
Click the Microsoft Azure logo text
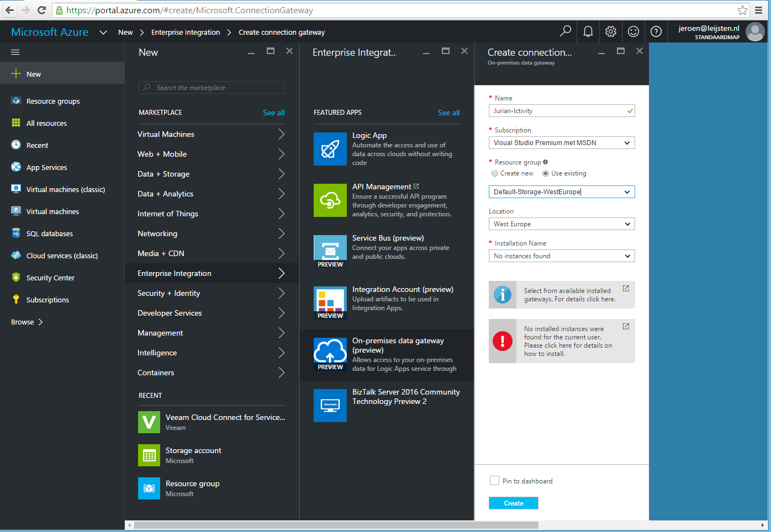point(50,32)
